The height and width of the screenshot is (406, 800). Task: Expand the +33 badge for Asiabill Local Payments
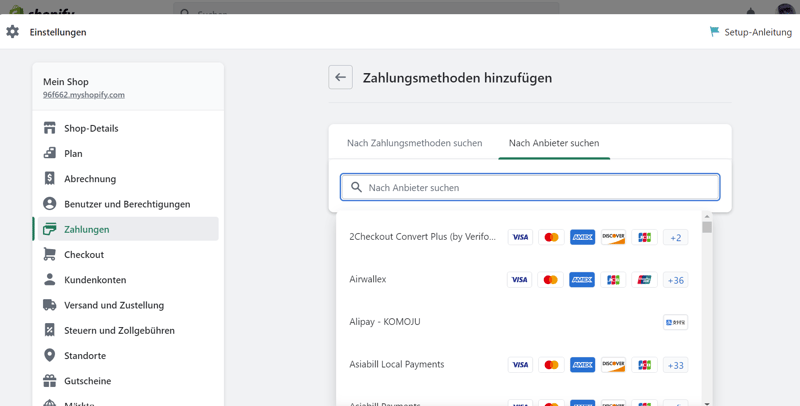click(x=676, y=365)
